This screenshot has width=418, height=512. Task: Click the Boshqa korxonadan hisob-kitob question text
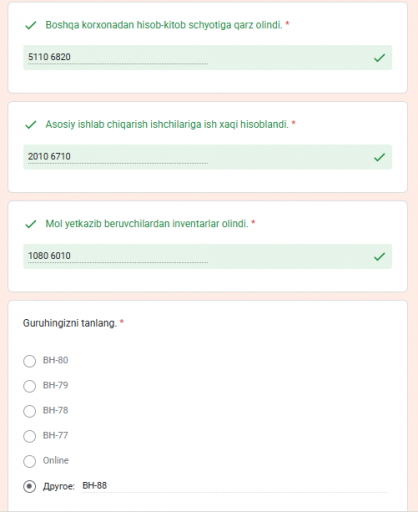(x=164, y=25)
